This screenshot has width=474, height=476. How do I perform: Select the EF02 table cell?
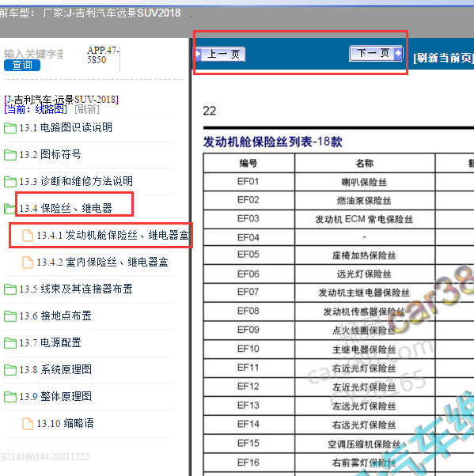point(248,200)
